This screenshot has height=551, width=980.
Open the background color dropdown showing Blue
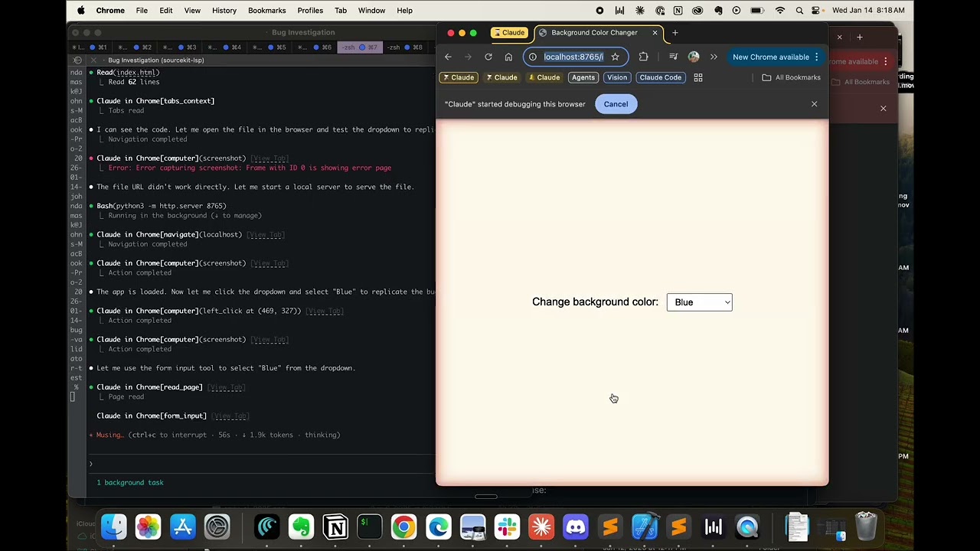[699, 302]
